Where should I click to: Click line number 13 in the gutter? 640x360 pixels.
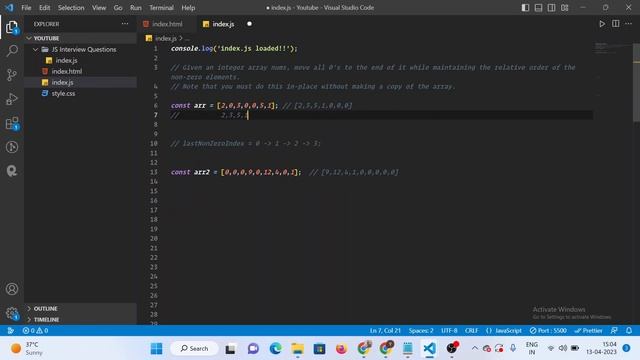pos(153,172)
